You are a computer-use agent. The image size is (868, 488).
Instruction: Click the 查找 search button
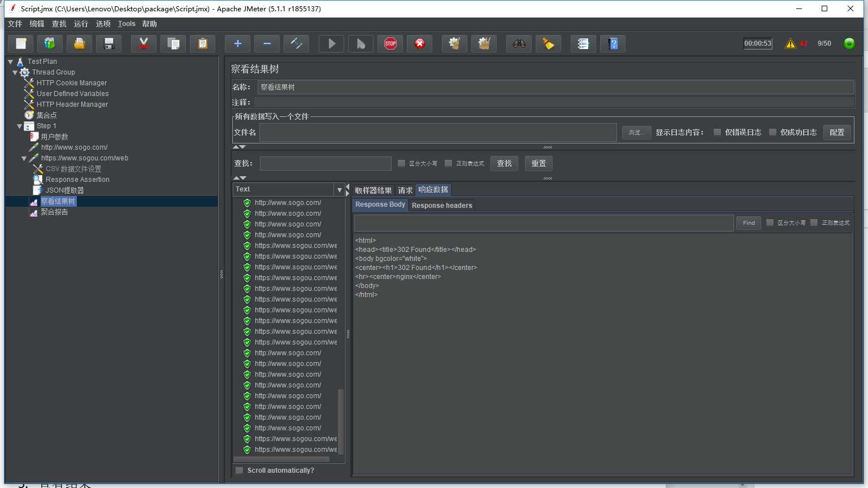pos(504,163)
